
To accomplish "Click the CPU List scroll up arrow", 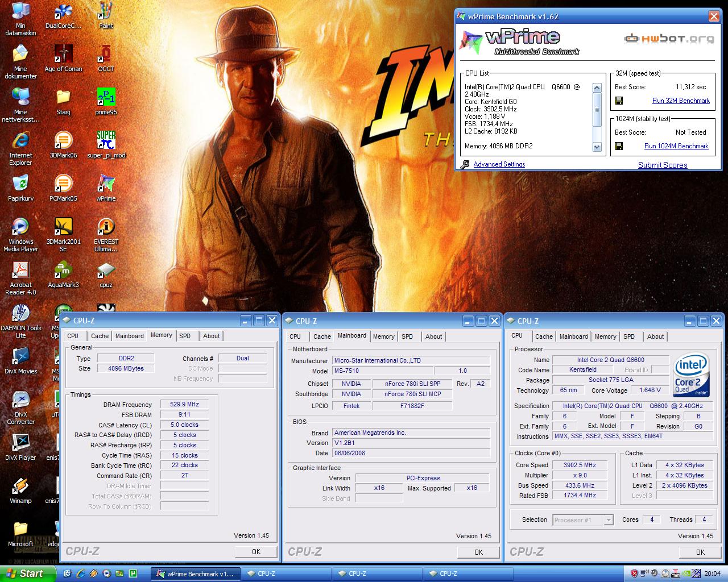I will [x=597, y=88].
